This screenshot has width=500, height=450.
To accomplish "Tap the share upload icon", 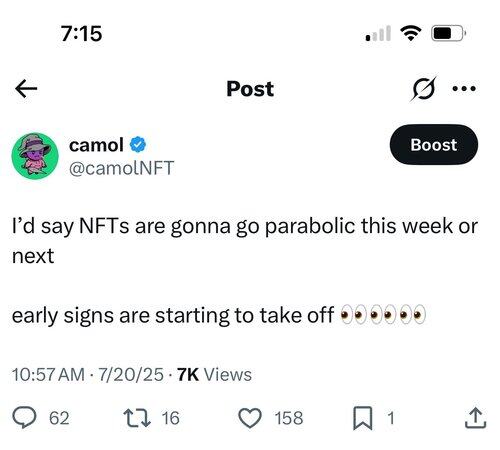I will 475,418.
